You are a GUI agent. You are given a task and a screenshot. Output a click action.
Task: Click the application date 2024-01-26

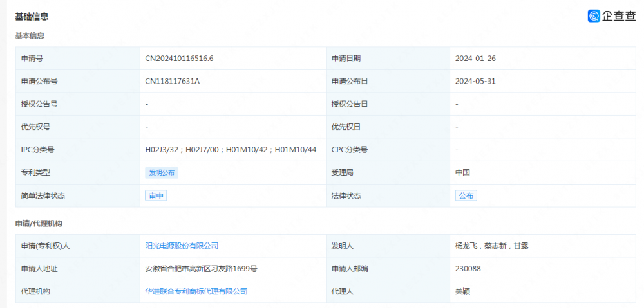(475, 59)
